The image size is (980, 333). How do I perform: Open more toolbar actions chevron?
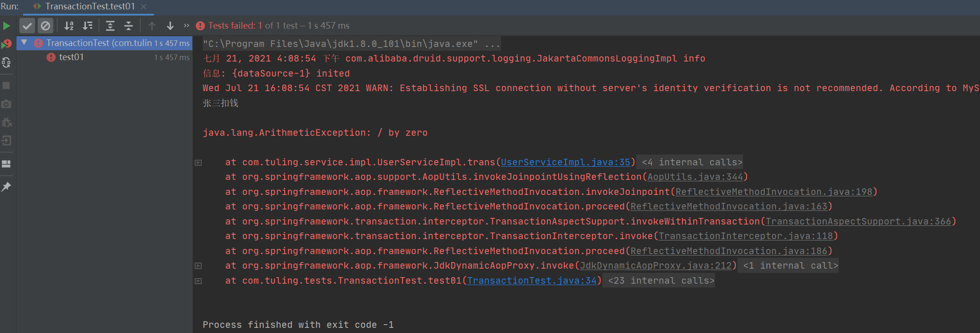[x=187, y=26]
